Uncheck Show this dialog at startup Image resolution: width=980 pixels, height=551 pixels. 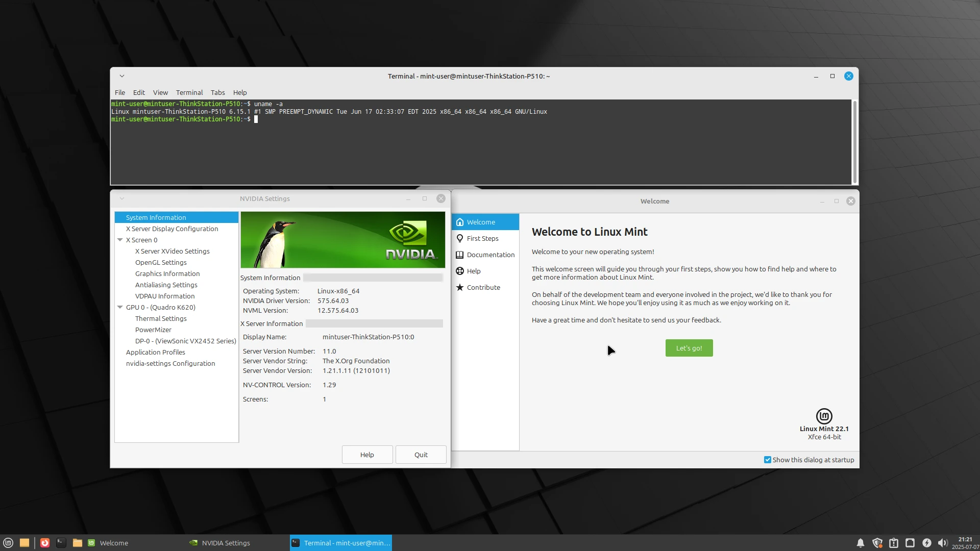tap(768, 460)
